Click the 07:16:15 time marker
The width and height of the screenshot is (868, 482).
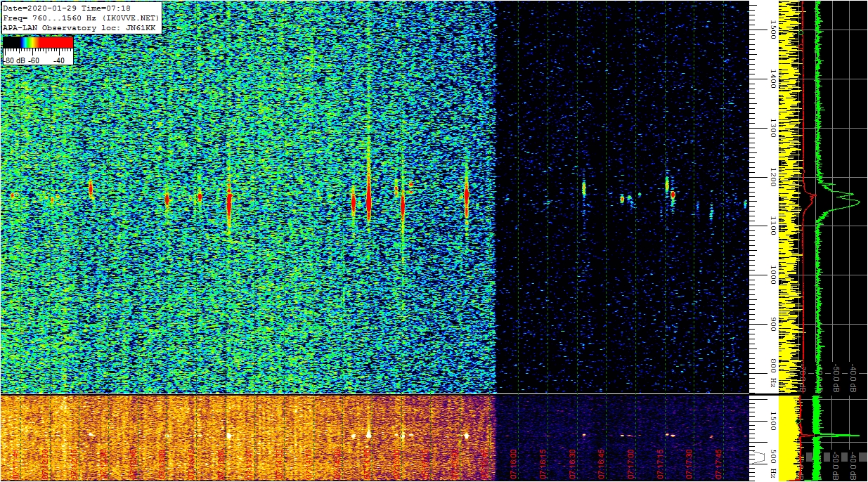coord(543,464)
